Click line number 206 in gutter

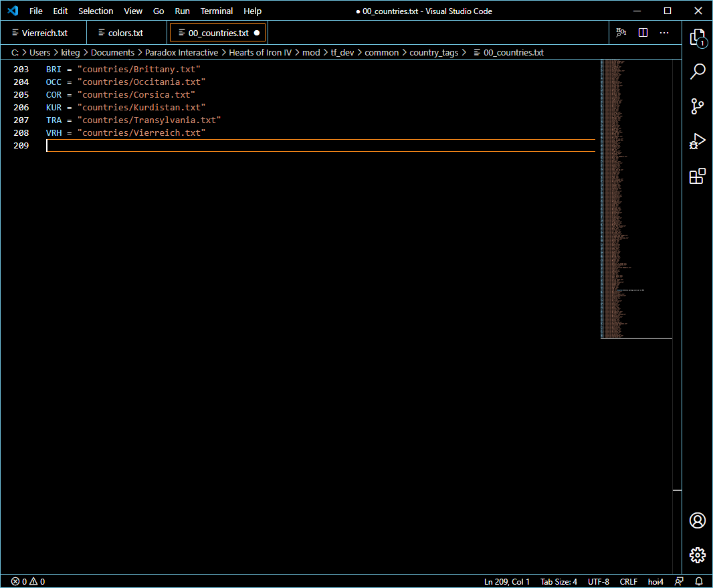21,107
